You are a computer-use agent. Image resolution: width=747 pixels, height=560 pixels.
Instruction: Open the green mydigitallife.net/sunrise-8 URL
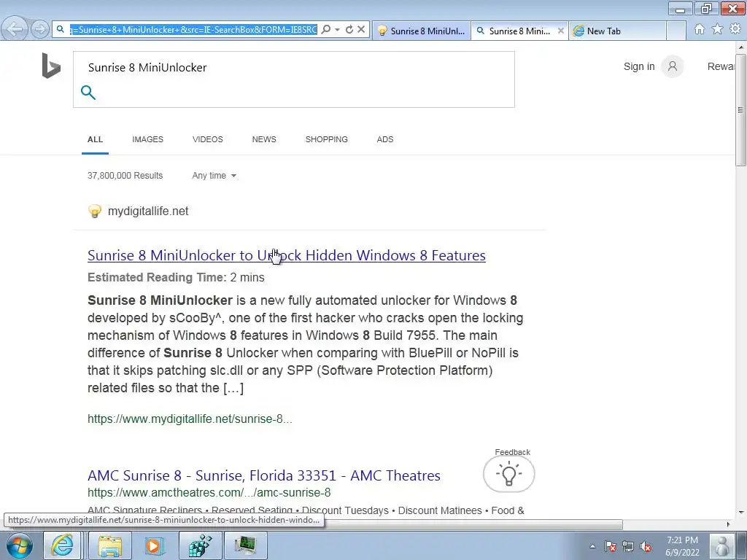190,419
